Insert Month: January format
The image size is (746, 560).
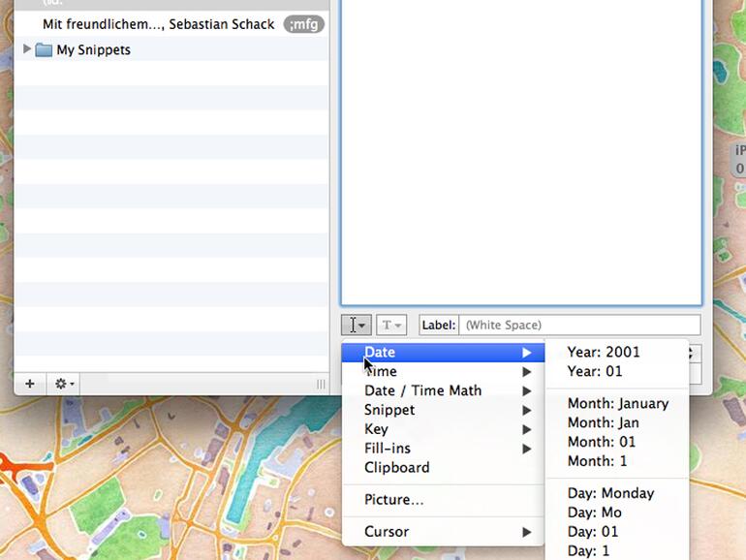(x=617, y=403)
